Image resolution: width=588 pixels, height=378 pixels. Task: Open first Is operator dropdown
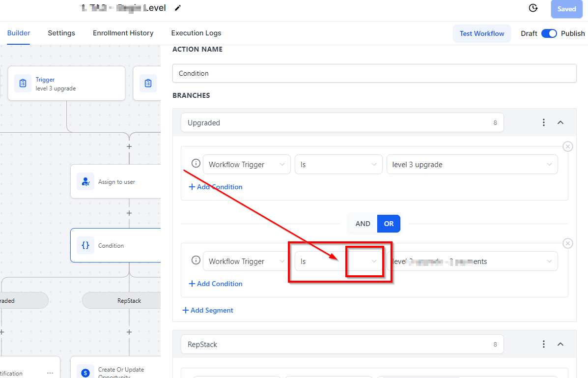[x=338, y=164]
